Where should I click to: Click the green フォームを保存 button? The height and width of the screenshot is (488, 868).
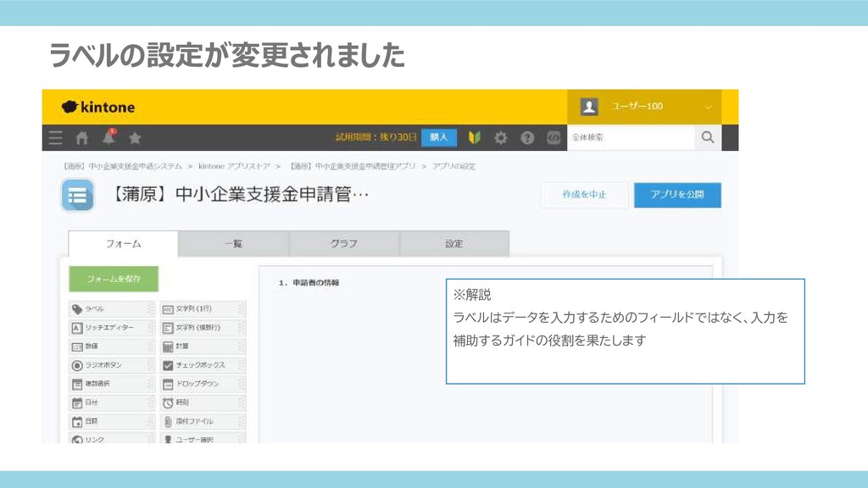(x=114, y=279)
